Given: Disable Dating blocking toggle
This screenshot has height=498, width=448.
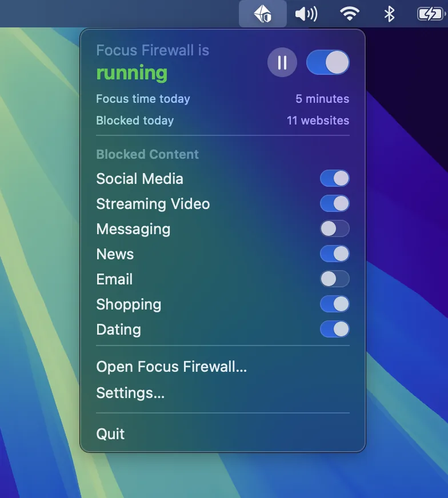Looking at the screenshot, I should pyautogui.click(x=334, y=329).
